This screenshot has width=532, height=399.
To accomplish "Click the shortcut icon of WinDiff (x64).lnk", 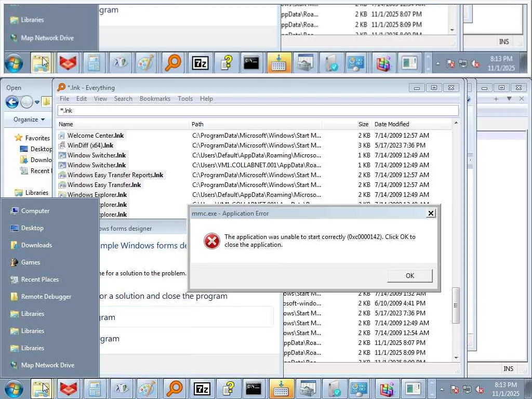I will [61, 145].
